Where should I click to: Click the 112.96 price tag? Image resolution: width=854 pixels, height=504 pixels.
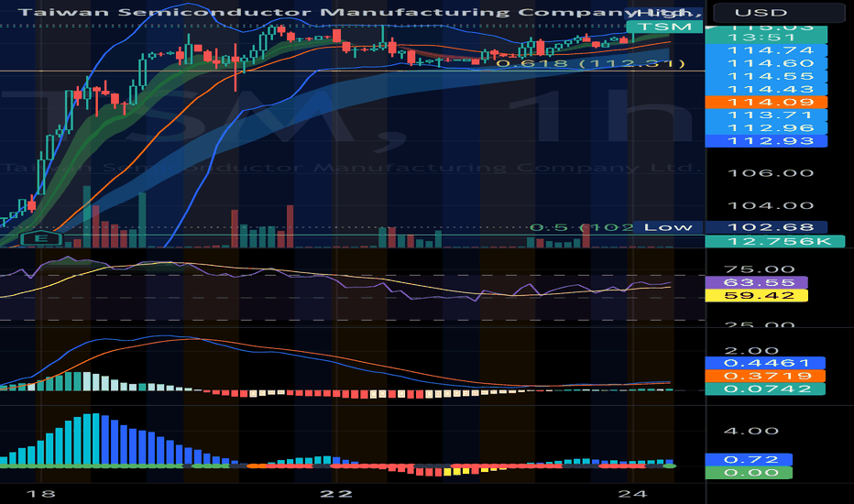[x=766, y=128]
